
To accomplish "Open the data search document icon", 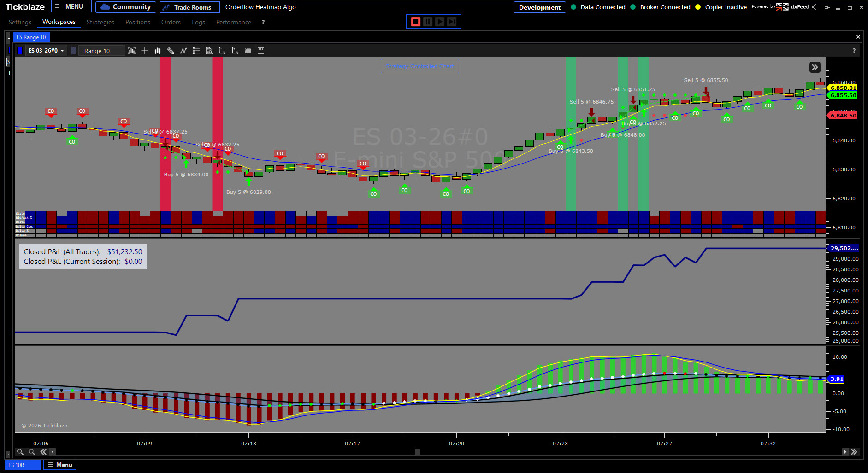I will [209, 51].
